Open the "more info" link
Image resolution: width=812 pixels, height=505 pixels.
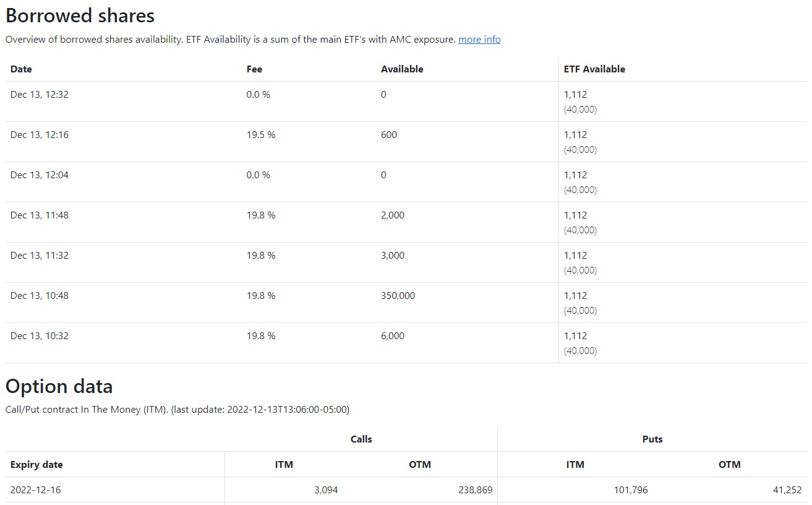(479, 40)
